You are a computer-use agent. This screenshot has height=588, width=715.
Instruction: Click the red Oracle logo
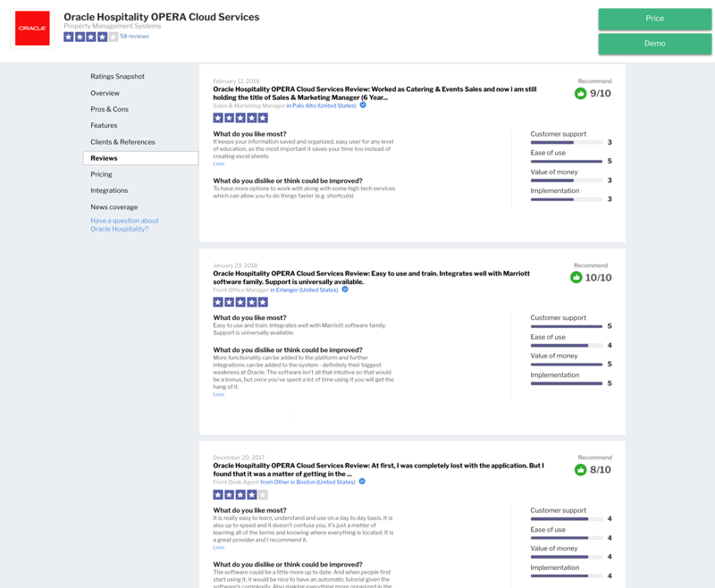(32, 29)
